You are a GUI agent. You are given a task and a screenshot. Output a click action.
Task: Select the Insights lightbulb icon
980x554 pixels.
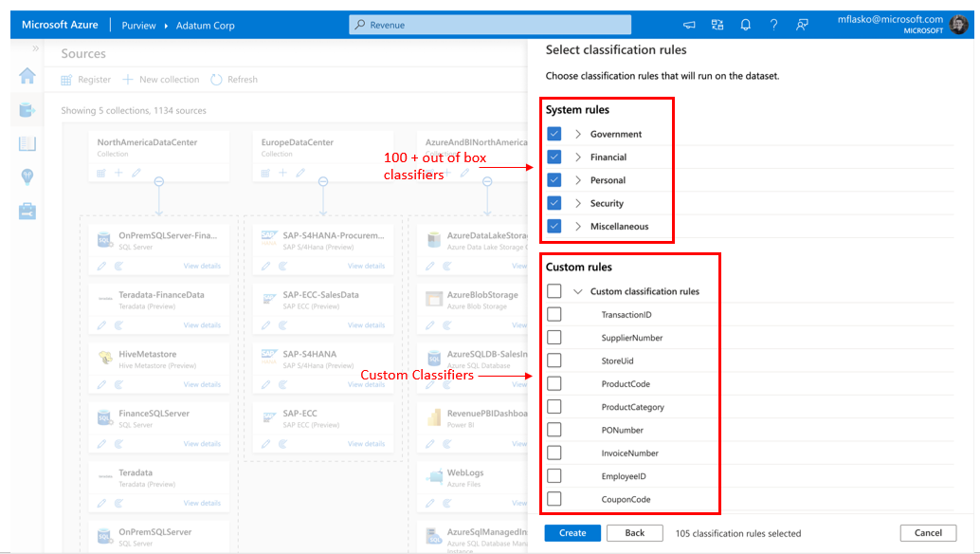tap(27, 176)
